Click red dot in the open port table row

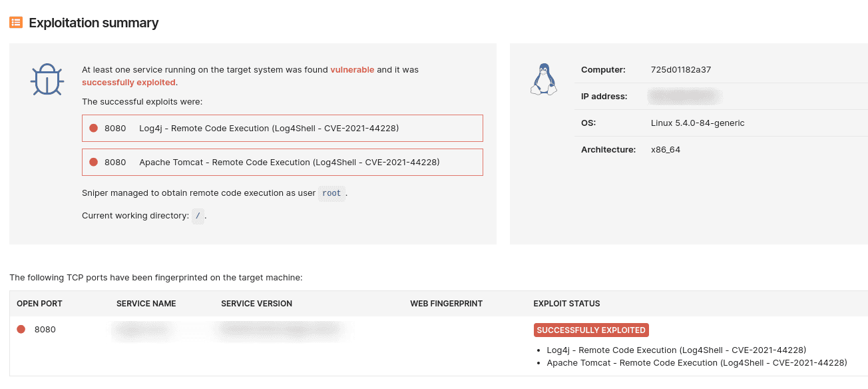(21, 329)
